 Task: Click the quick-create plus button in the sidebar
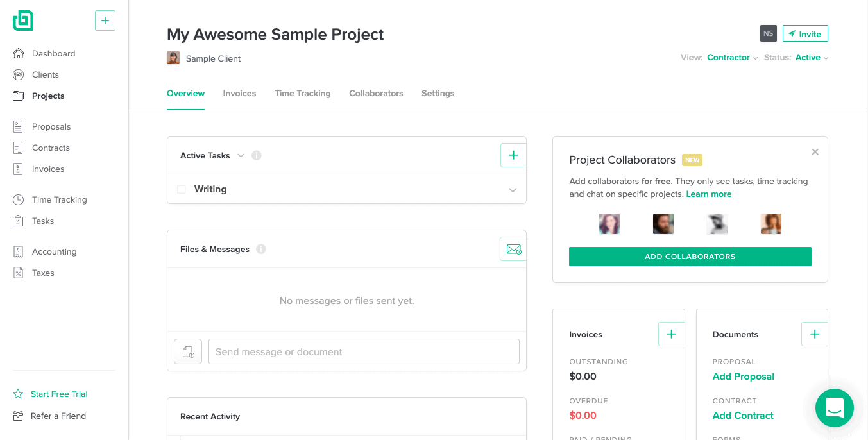tap(105, 21)
